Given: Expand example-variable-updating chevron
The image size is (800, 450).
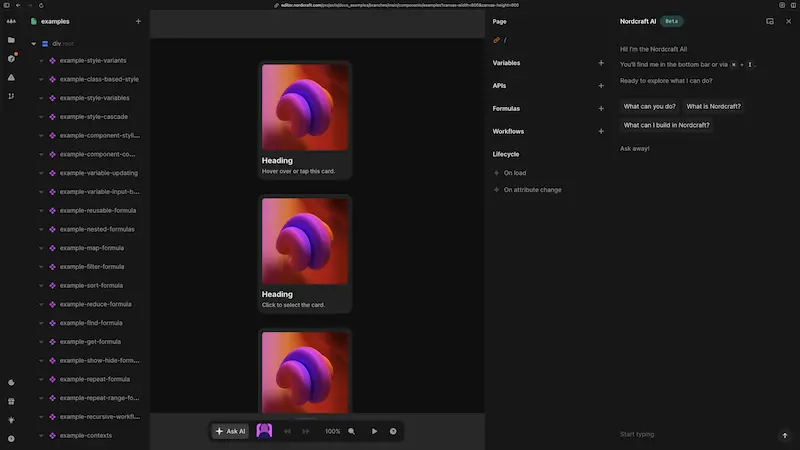Looking at the screenshot, I should (x=41, y=173).
